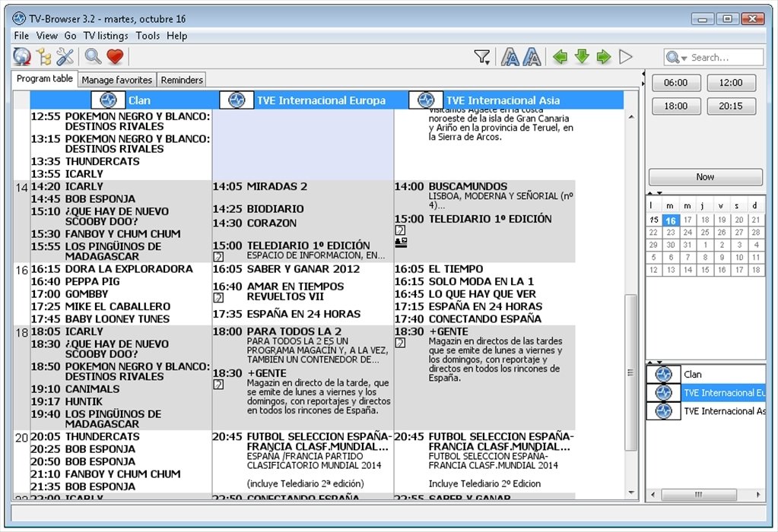Click the Now button
778x532 pixels.
705,177
